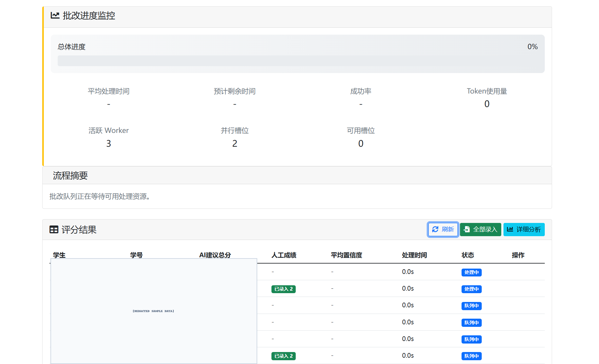
Task: Click the 处理时间 column header
Action: click(414, 255)
